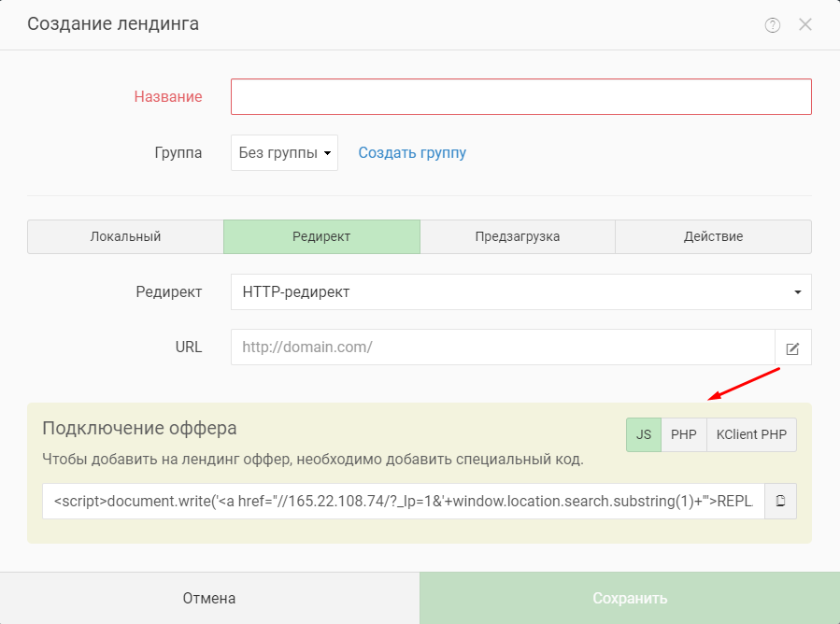Copy the offer script code
Image resolution: width=840 pixels, height=624 pixels.
coord(780,502)
